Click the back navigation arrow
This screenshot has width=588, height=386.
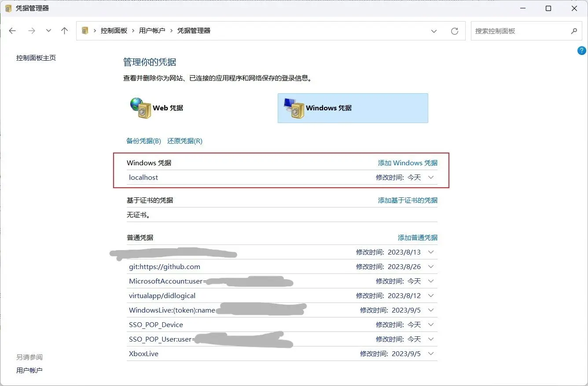tap(12, 31)
